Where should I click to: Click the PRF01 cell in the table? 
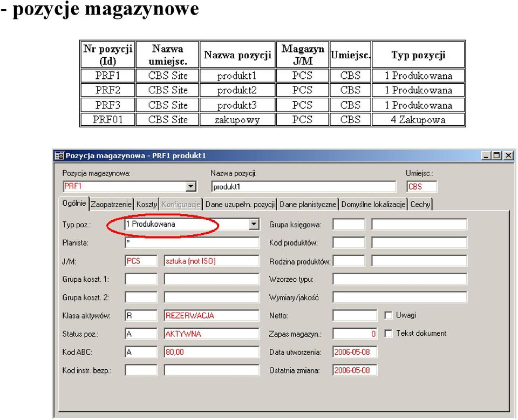coord(108,120)
